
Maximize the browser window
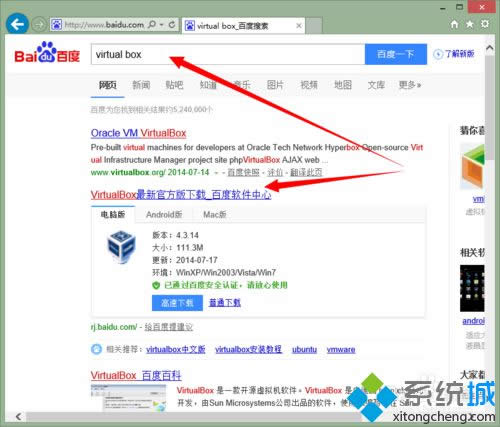point(460,7)
